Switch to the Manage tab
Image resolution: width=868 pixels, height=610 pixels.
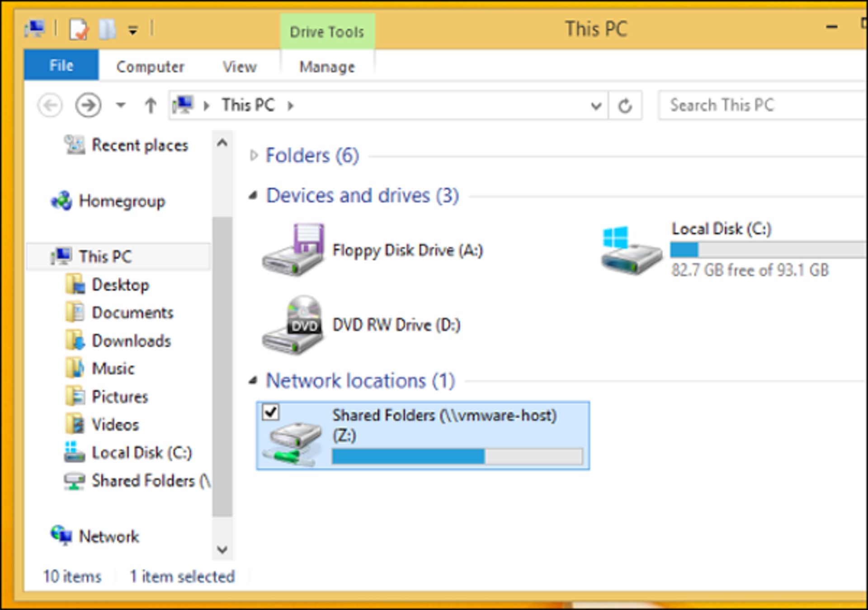[327, 67]
